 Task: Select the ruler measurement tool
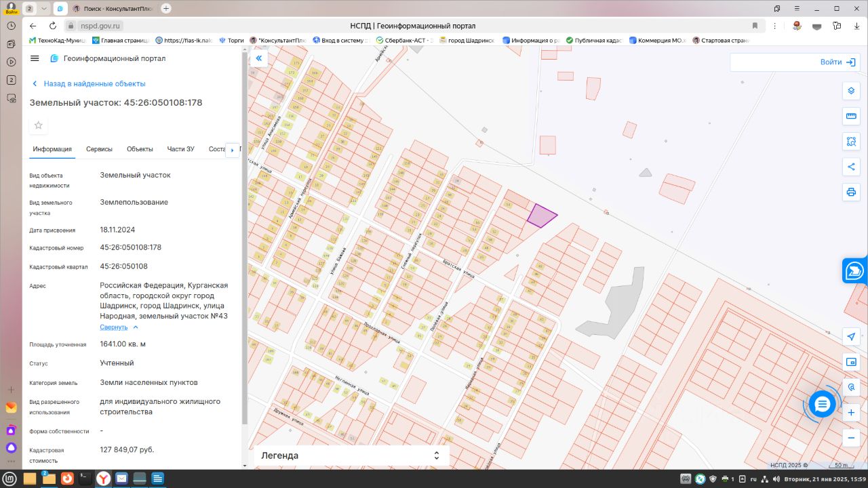pos(851,117)
